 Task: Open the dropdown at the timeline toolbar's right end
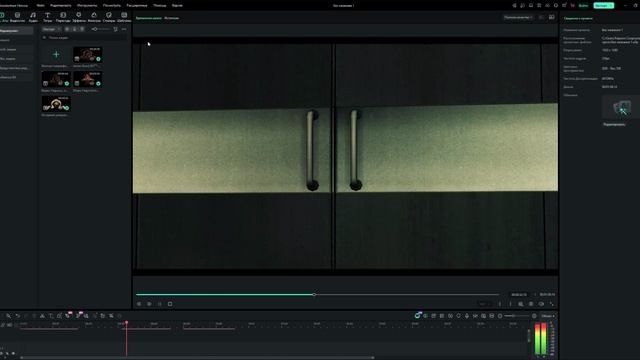click(548, 316)
